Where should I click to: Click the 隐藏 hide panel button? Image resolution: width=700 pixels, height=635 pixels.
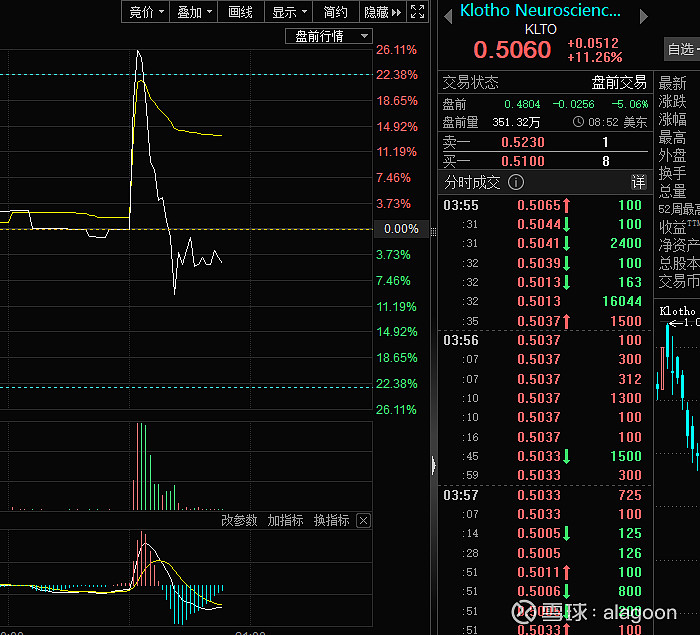pyautogui.click(x=383, y=12)
